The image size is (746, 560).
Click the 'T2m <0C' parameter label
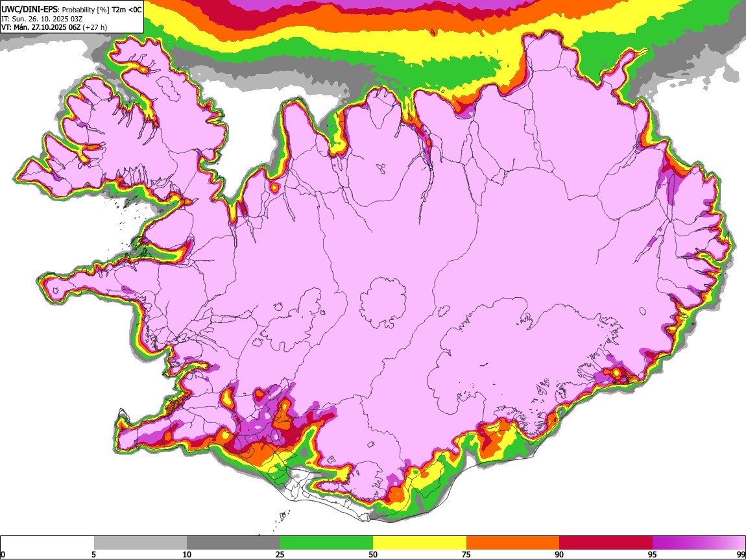point(126,10)
